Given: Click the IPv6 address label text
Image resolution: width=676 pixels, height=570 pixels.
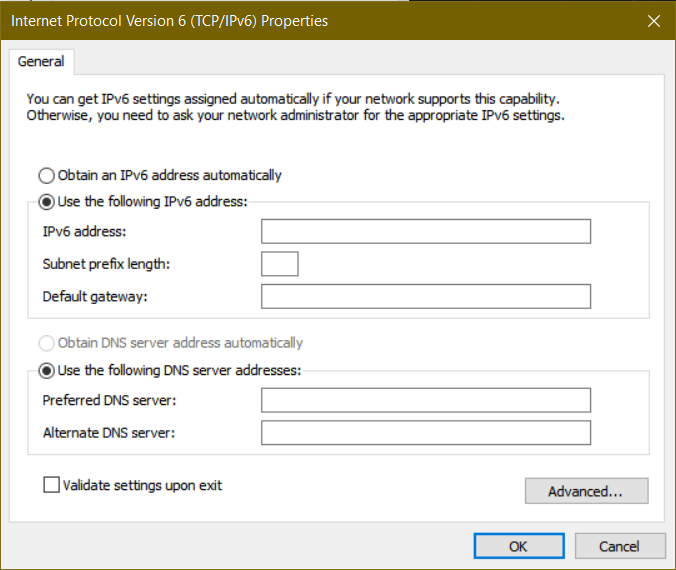Looking at the screenshot, I should tap(84, 232).
